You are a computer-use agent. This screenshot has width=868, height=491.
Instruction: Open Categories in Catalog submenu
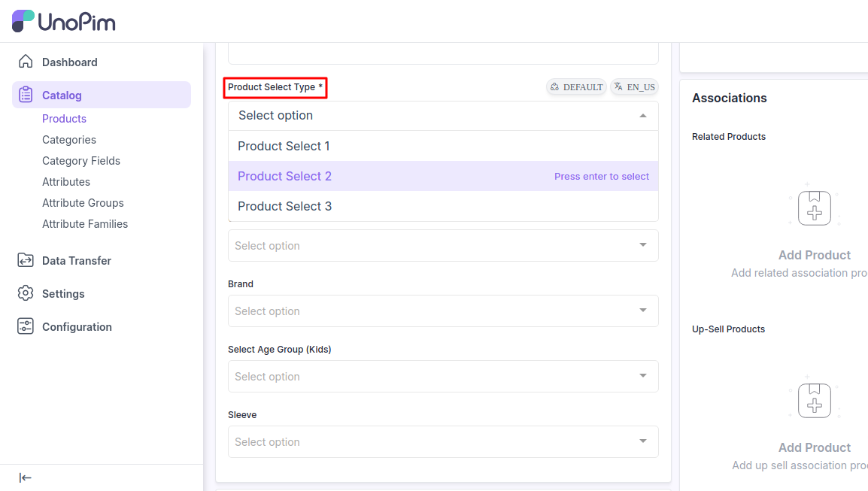point(69,140)
